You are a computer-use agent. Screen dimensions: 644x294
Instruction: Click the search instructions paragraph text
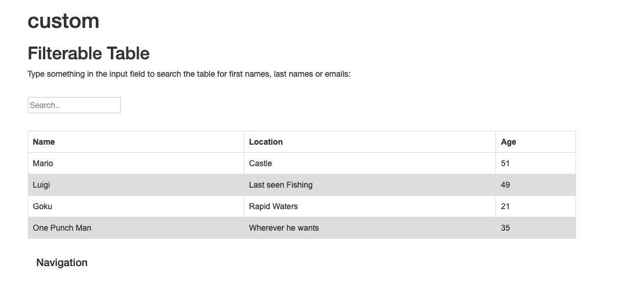pyautogui.click(x=189, y=74)
